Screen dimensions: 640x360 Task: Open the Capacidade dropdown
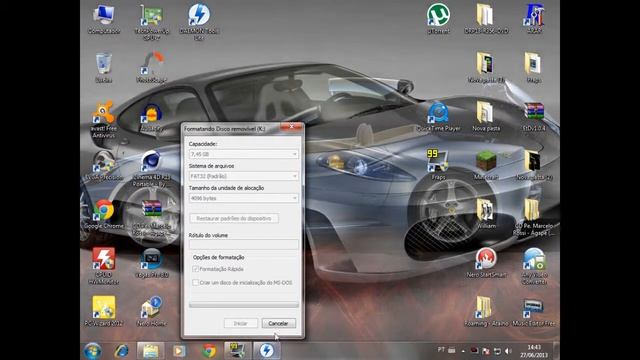(244, 154)
